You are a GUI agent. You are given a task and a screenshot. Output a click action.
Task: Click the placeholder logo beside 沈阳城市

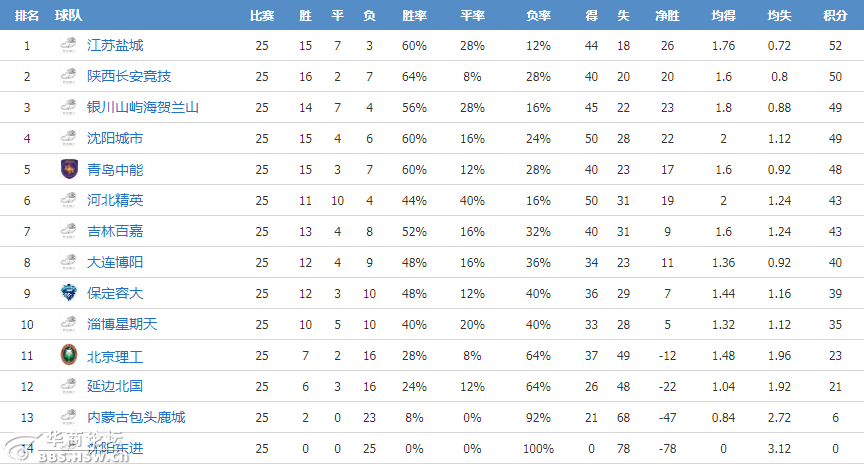tap(69, 138)
